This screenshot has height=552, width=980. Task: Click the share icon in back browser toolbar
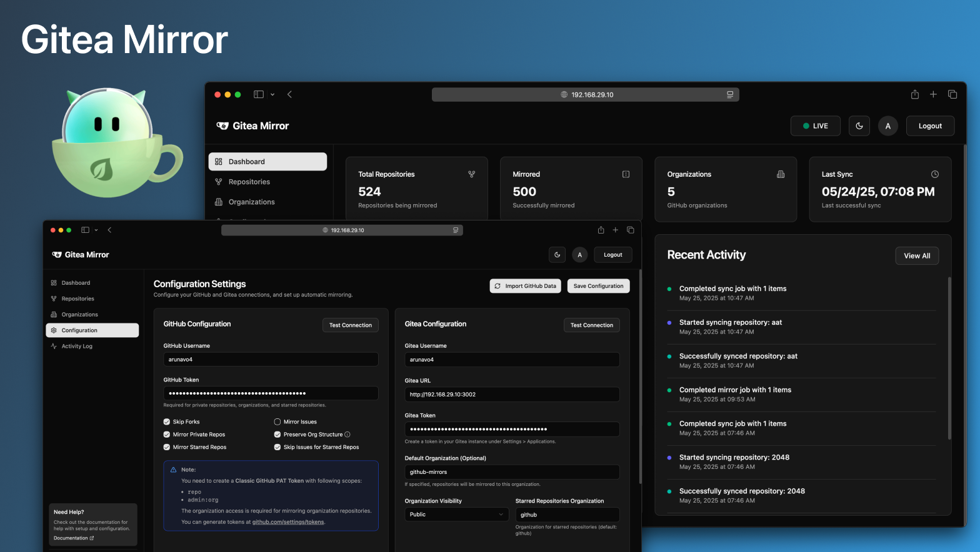[x=914, y=94]
